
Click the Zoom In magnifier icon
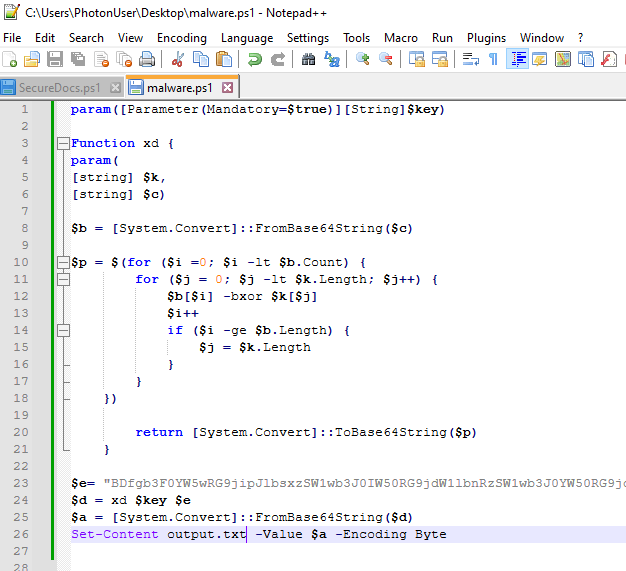[x=363, y=60]
